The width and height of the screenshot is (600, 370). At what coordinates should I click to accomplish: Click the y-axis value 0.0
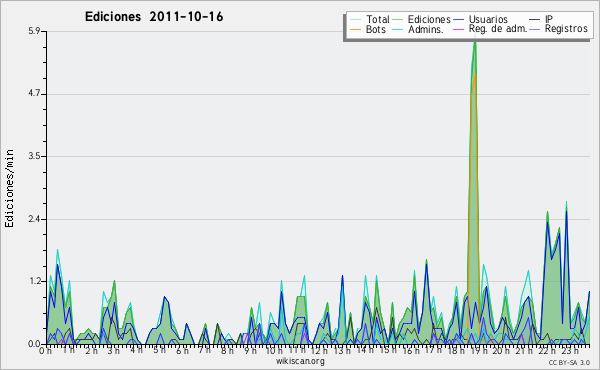click(x=34, y=344)
